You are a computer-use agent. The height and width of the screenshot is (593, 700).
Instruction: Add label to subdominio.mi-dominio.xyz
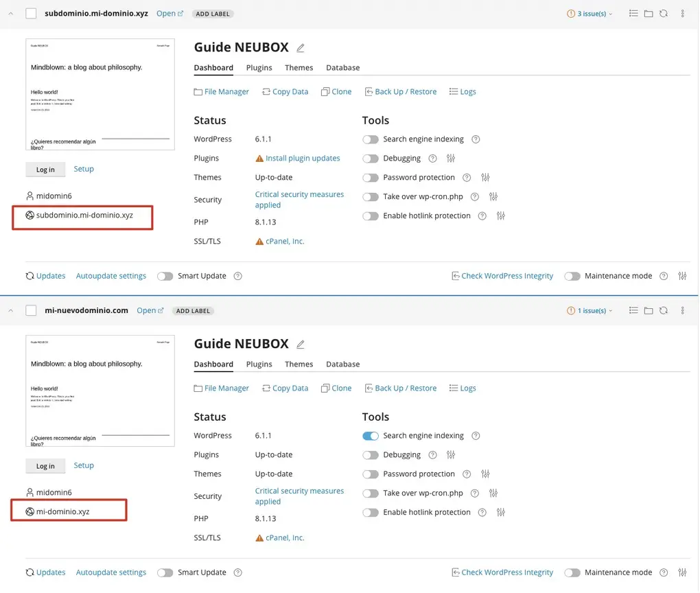point(213,14)
